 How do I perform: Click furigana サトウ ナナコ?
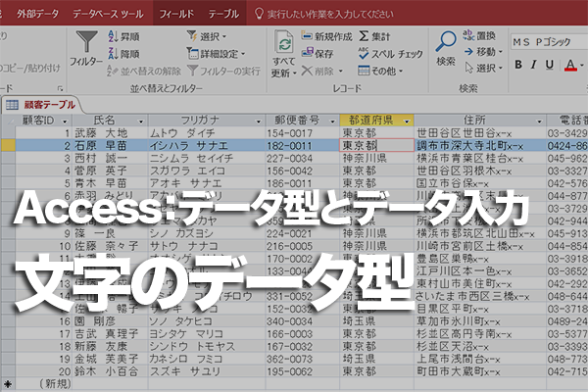(207, 246)
